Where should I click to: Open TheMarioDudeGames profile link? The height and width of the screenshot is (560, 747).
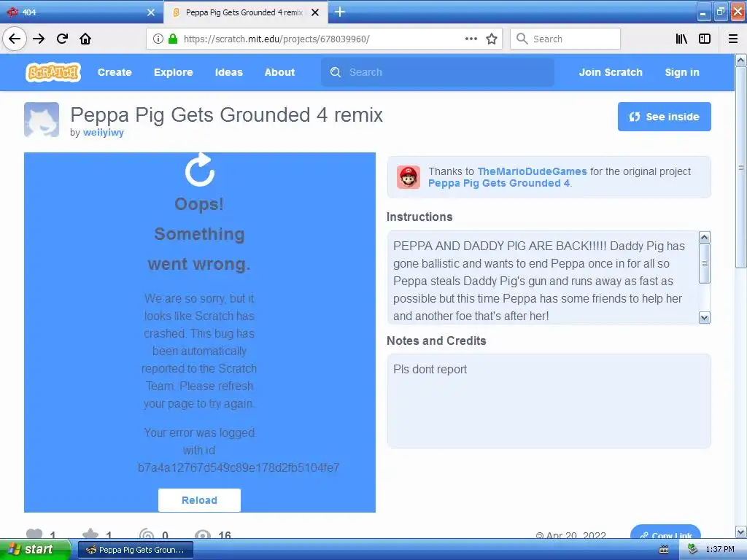(532, 171)
